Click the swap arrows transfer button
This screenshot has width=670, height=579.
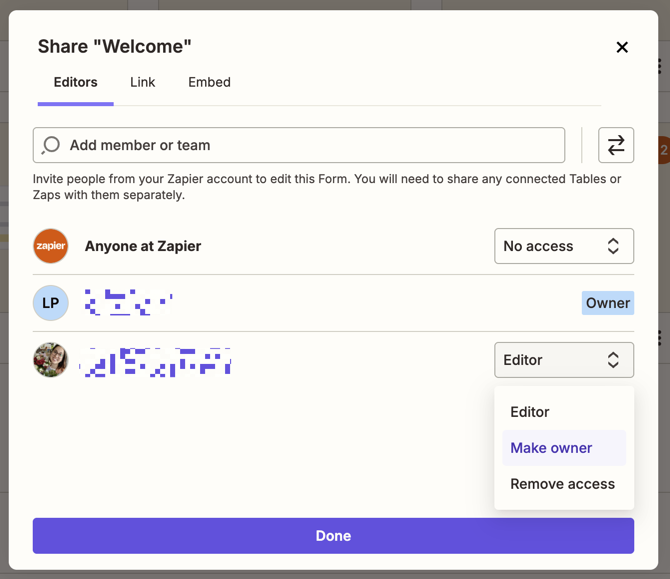(x=616, y=145)
